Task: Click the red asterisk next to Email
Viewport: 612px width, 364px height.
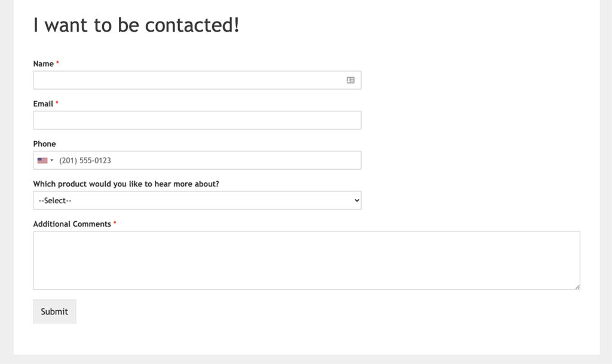Action: [57, 102]
